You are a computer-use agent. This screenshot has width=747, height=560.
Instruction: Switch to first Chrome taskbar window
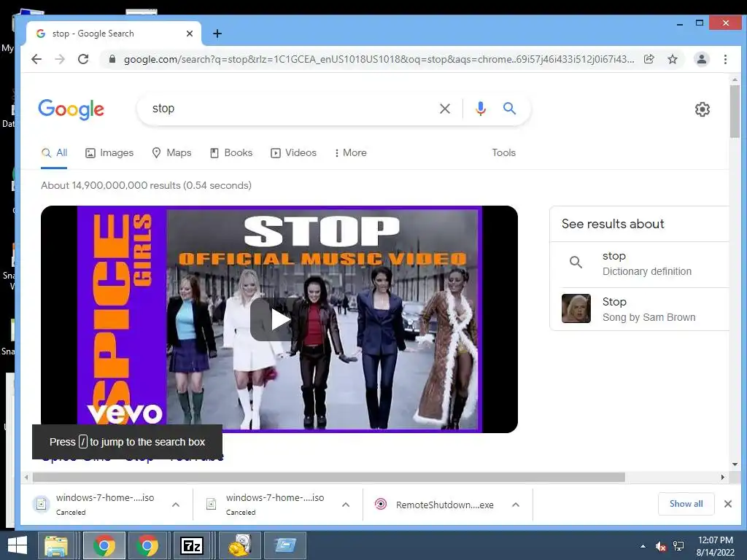point(104,545)
